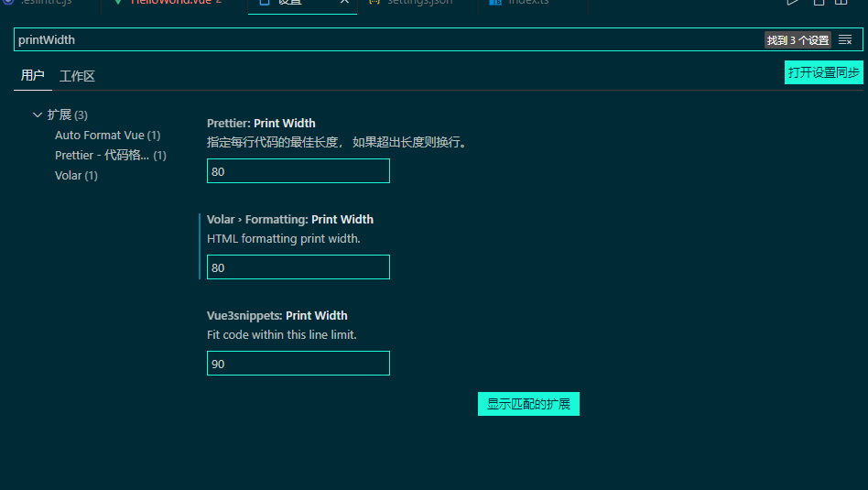Focus the Prettier Print Width value field
The width and height of the screenshot is (868, 490).
coord(298,171)
